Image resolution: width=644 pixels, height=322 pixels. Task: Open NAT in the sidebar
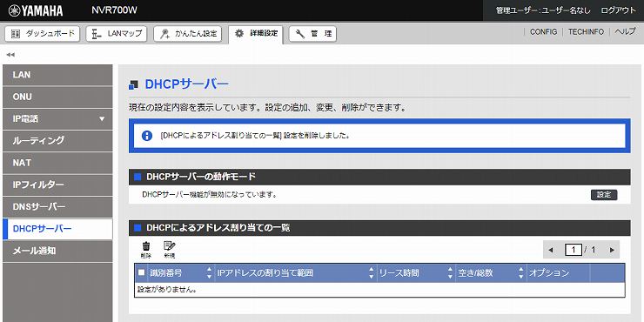57,163
